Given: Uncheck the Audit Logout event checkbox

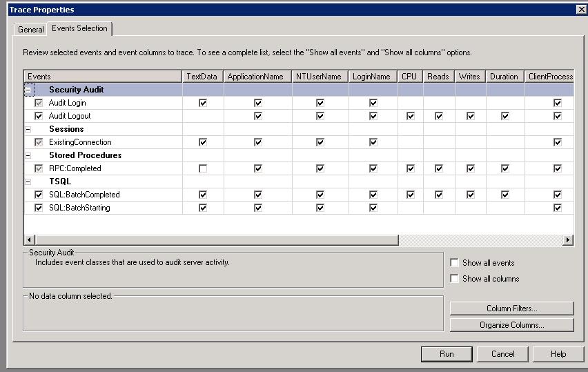Looking at the screenshot, I should click(x=39, y=116).
